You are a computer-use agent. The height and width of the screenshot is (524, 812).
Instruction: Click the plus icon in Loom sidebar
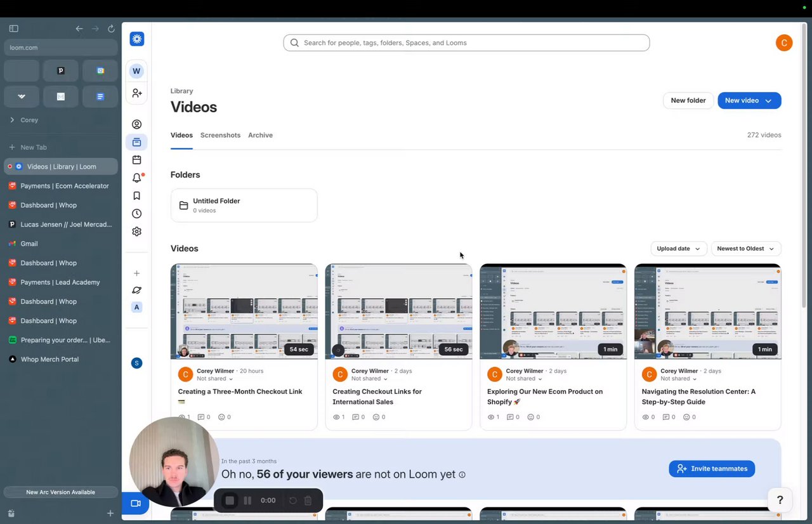pos(136,273)
